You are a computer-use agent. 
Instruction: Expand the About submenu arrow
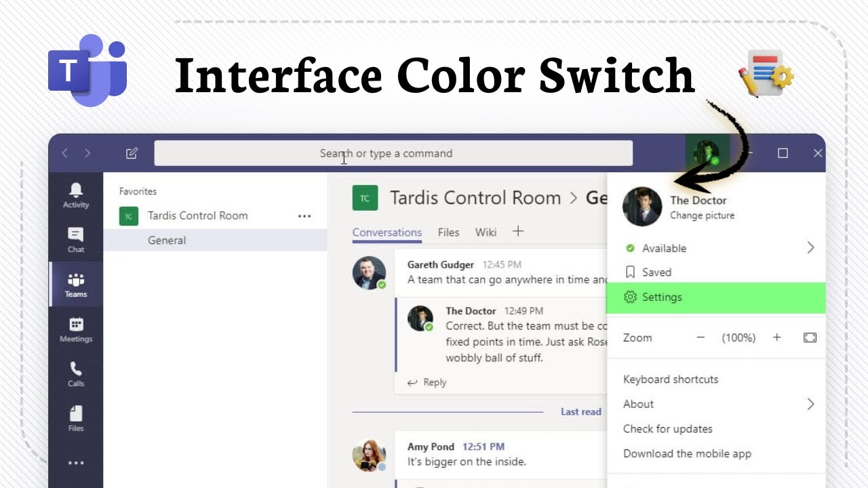pos(810,404)
